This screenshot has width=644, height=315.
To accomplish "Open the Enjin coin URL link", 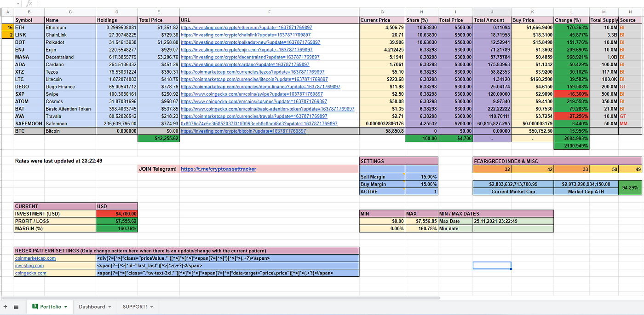I will [247, 50].
